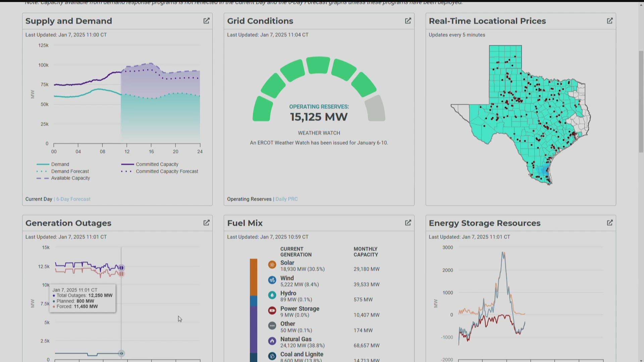This screenshot has height=362, width=644.
Task: Toggle Demand Forecast series in legend
Action: 63,171
